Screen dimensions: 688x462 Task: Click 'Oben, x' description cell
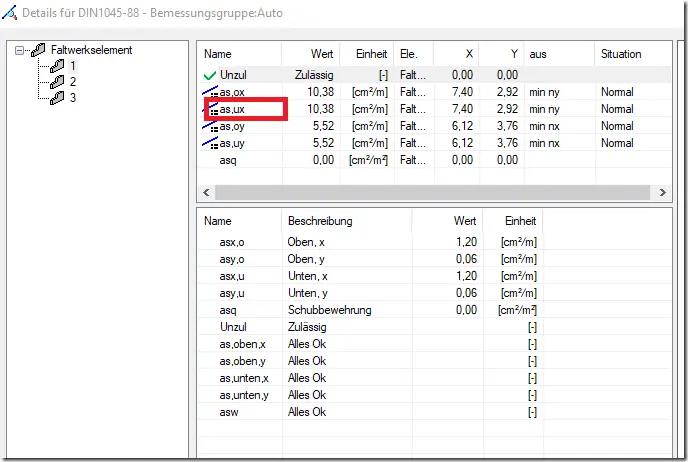tap(306, 242)
